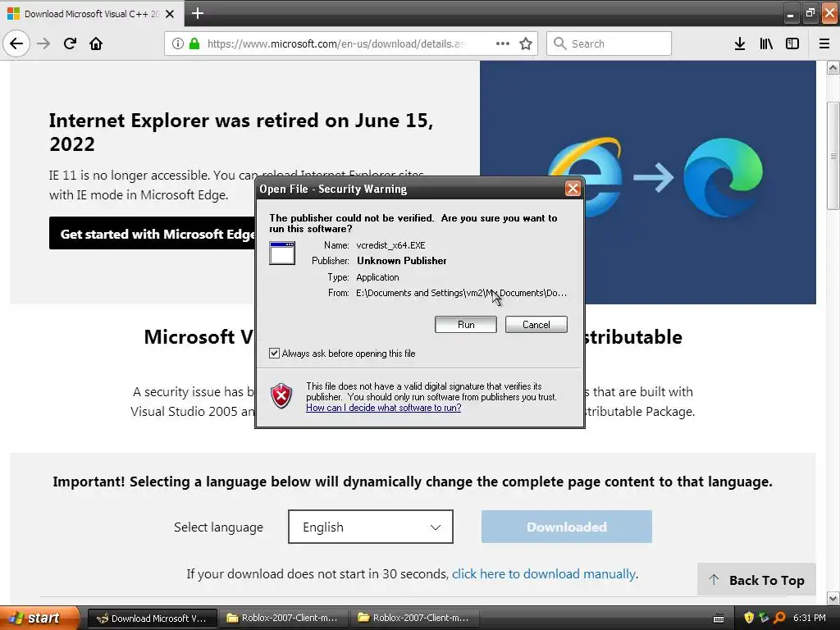Click the Internet Explorer to Edge banner image
840x630 pixels.
pyautogui.click(x=648, y=182)
